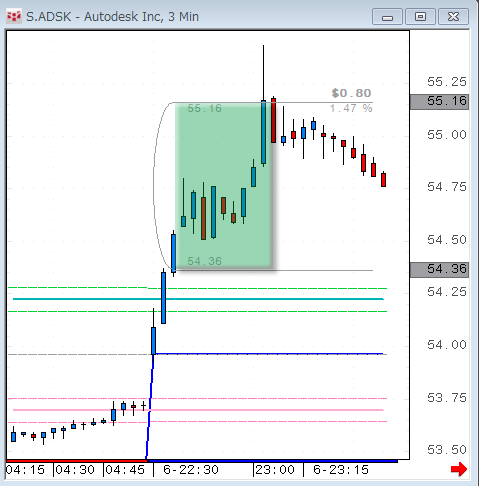Click the 54.36 price marker on axis
The width and height of the screenshot is (479, 486).
tap(439, 270)
